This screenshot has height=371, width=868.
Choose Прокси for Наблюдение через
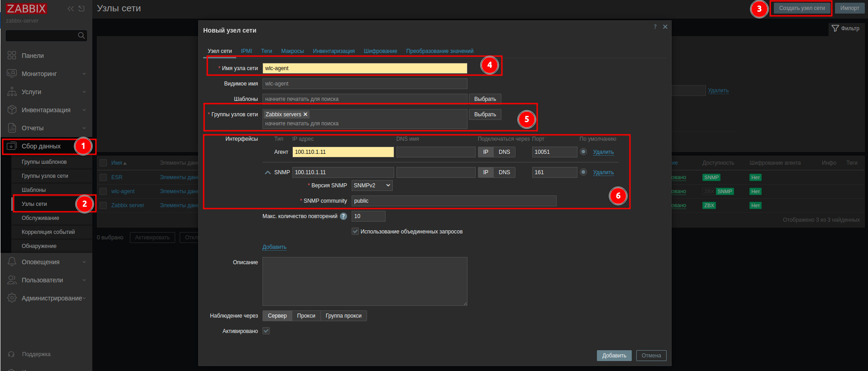pyautogui.click(x=306, y=316)
